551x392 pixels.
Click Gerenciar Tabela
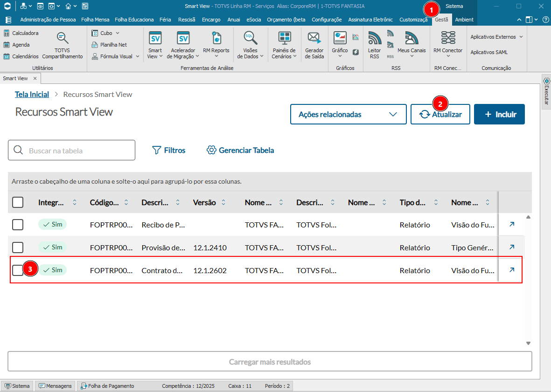click(240, 150)
